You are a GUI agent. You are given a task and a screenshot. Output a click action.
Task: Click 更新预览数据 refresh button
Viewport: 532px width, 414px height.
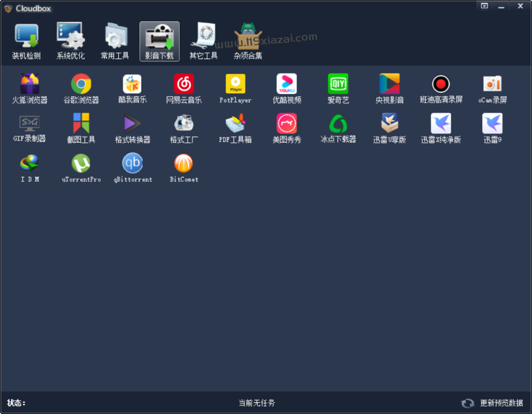[501, 403]
